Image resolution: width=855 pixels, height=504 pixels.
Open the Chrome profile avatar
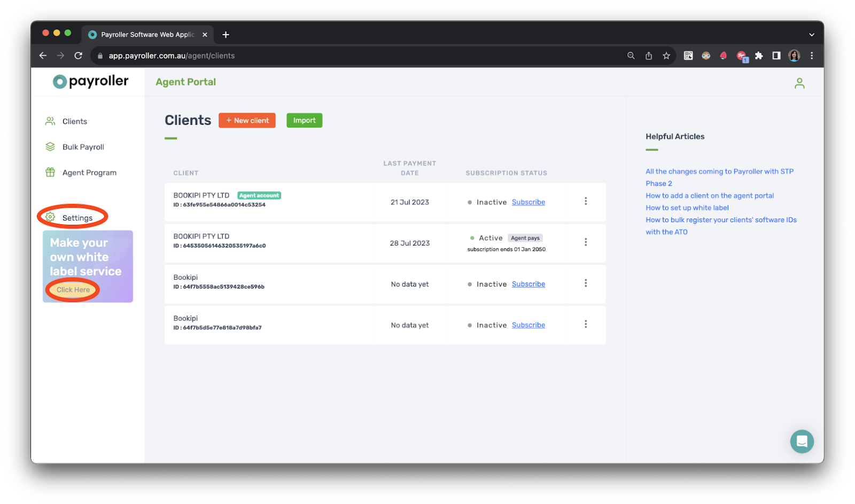794,56
